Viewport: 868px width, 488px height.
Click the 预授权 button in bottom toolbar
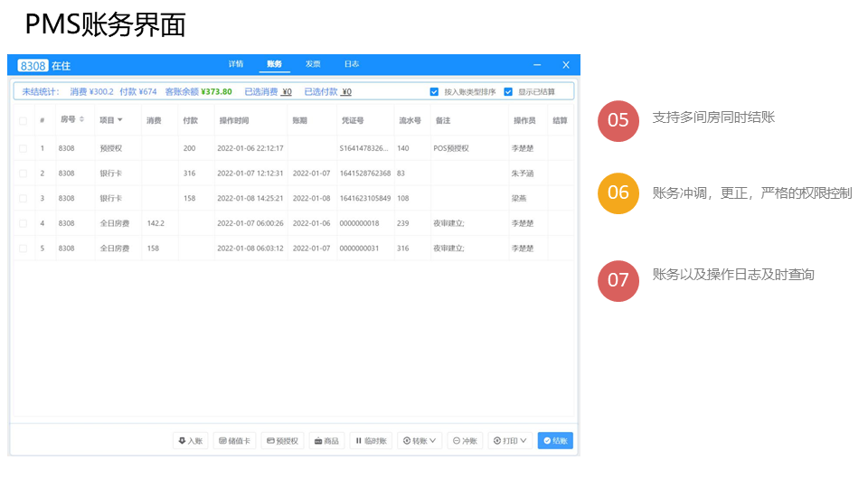click(282, 441)
